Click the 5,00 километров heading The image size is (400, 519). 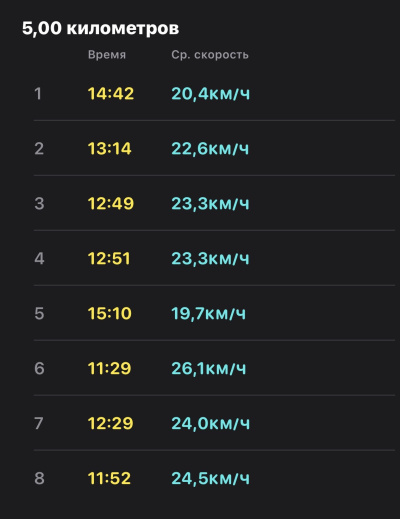pos(100,28)
